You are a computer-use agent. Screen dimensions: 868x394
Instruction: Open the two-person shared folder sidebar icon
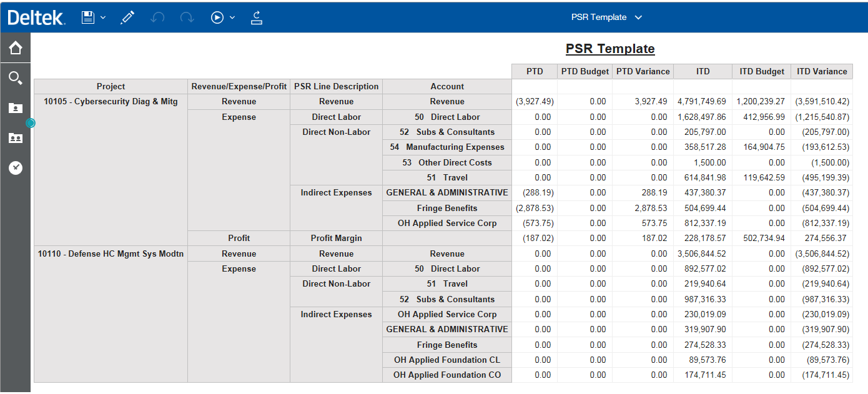click(x=16, y=138)
